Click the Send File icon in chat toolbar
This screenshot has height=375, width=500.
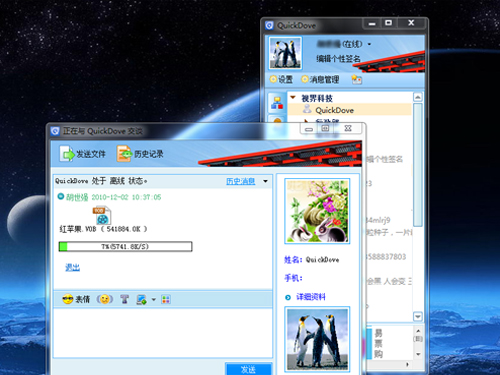(x=67, y=154)
